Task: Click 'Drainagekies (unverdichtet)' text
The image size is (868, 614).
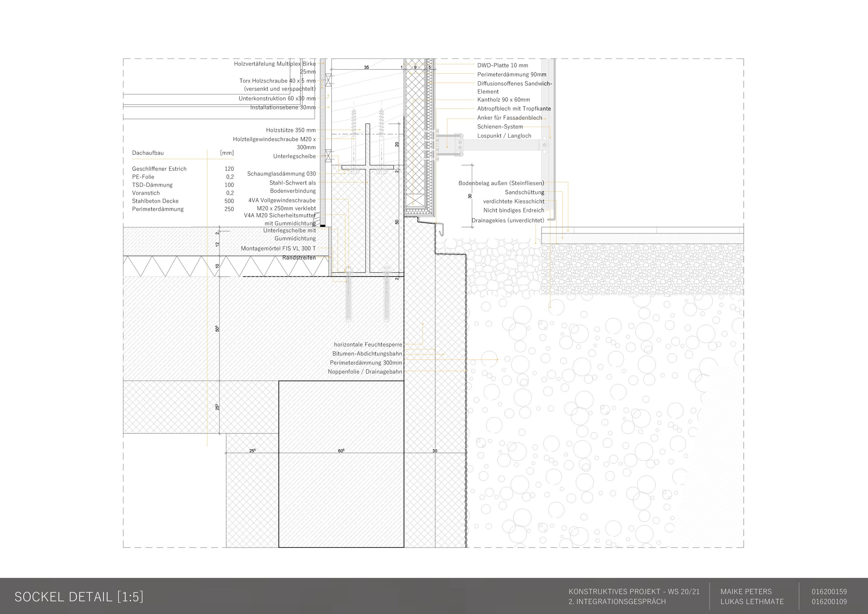Action: click(507, 221)
